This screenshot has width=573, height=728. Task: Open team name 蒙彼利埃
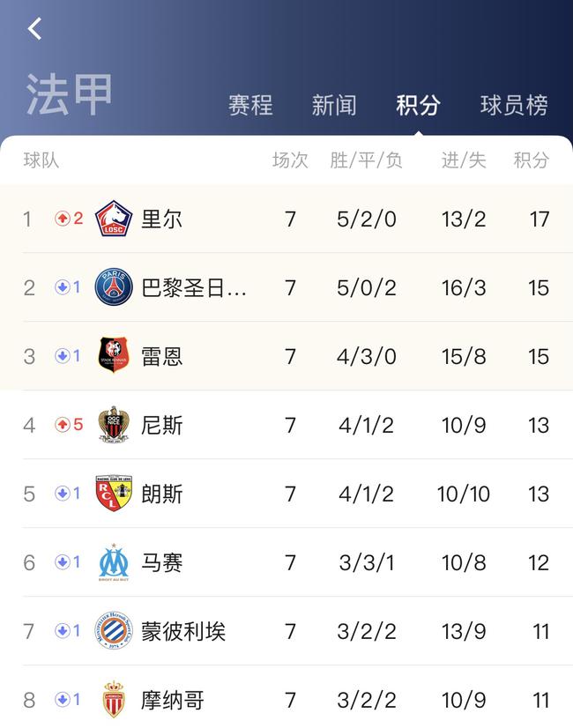pyautogui.click(x=183, y=631)
